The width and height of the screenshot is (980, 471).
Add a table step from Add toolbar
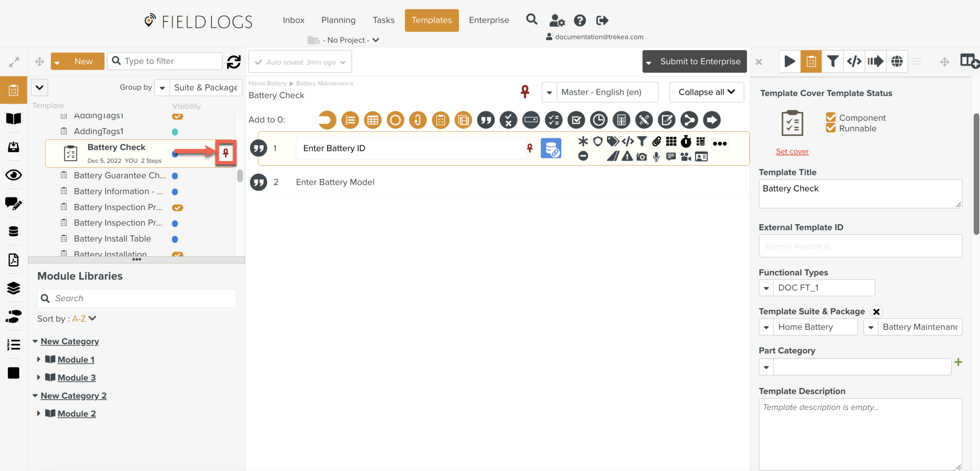click(372, 120)
